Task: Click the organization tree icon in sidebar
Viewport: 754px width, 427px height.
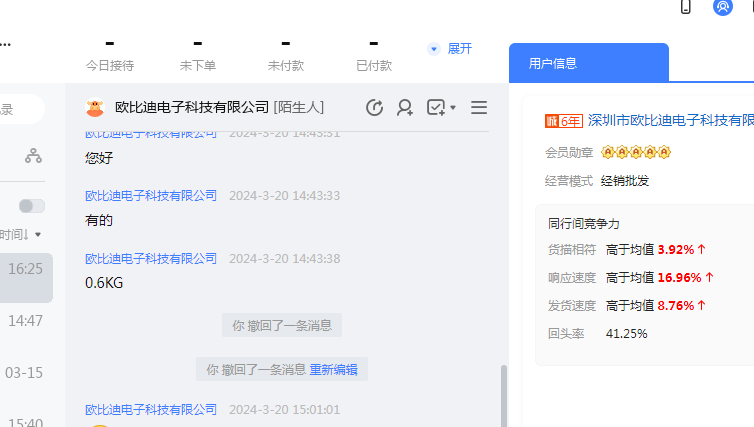Action: click(x=34, y=156)
